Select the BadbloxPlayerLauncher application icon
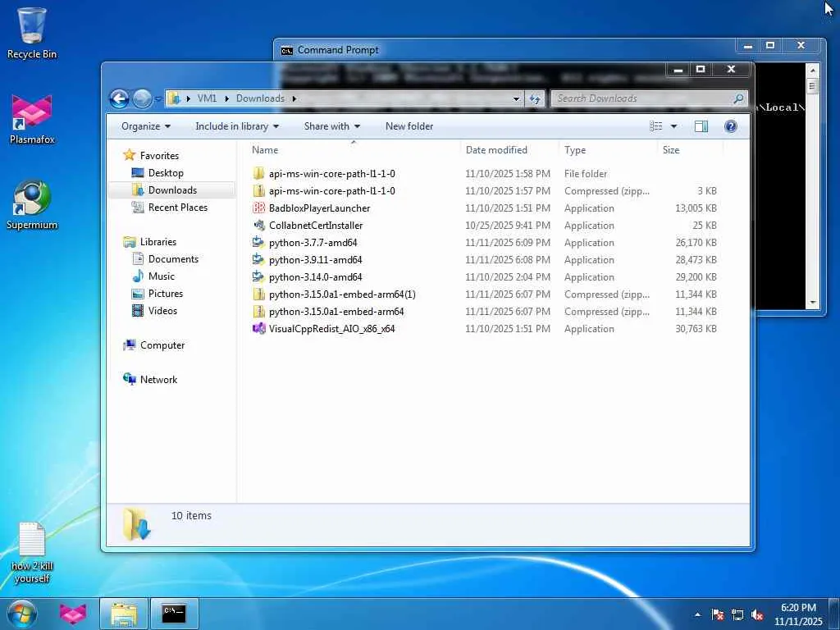The height and width of the screenshot is (630, 840). [258, 208]
